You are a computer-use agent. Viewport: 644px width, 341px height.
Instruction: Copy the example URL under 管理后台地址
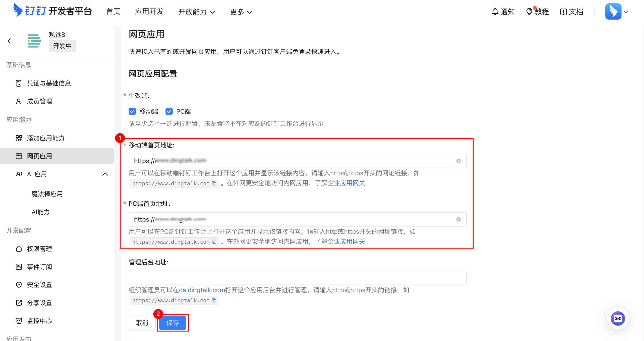(x=214, y=300)
